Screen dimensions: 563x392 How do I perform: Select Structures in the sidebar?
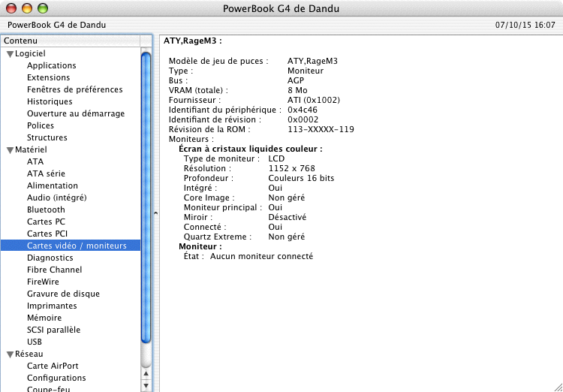coord(47,137)
